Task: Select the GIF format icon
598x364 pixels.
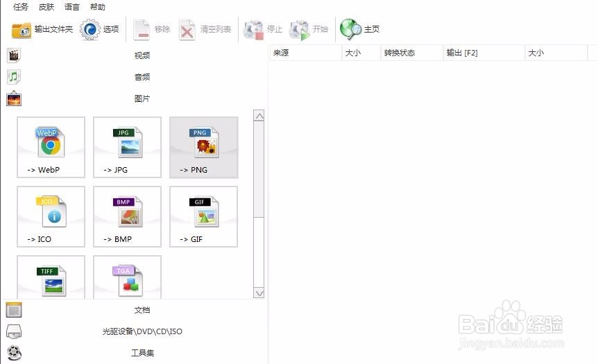Action: pos(204,212)
